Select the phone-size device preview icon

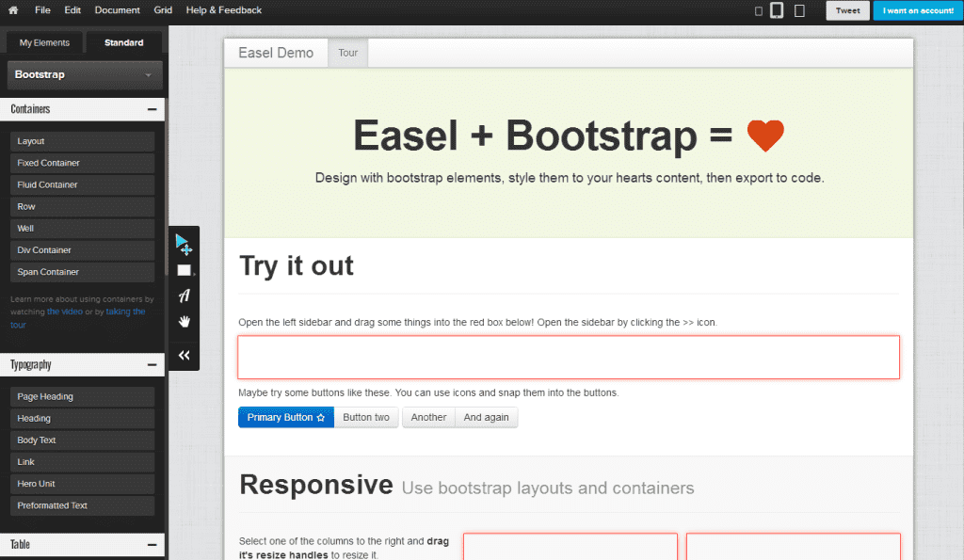[x=758, y=11]
